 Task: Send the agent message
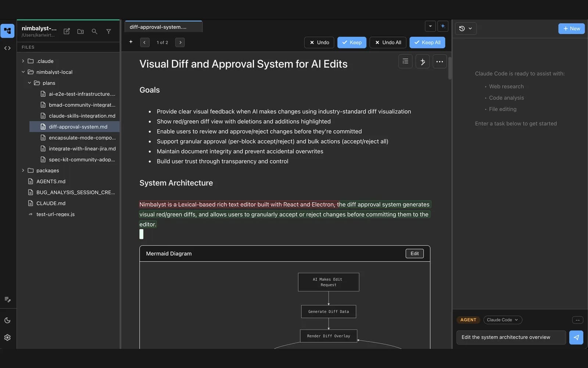576,337
